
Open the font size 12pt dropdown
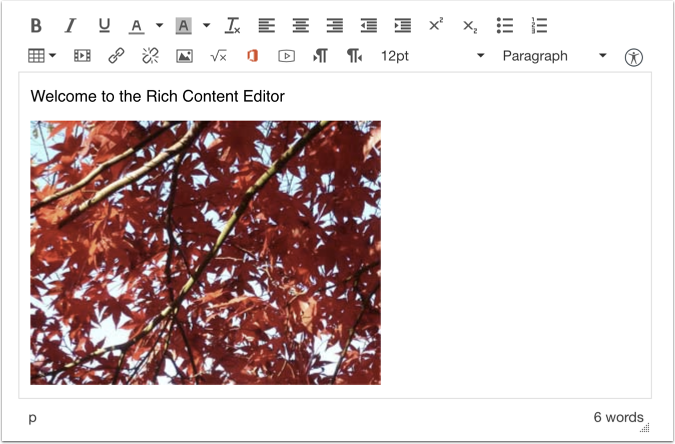click(x=431, y=56)
